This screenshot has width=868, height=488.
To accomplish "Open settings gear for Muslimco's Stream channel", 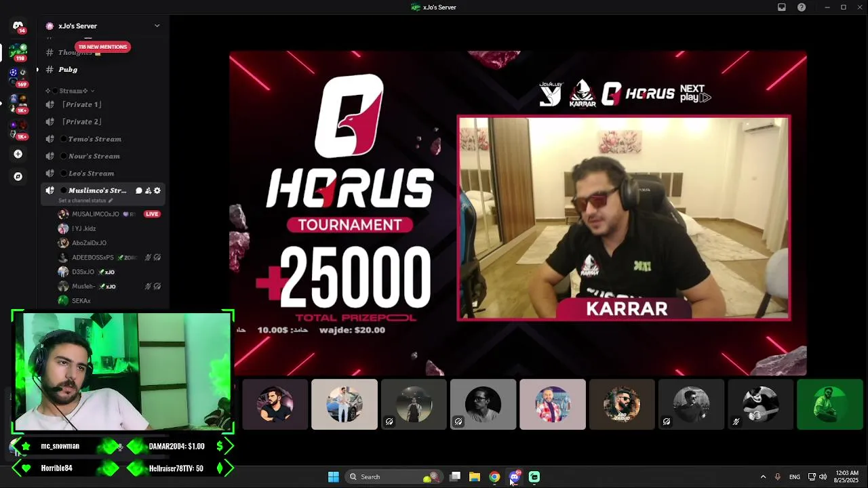I will 157,191.
